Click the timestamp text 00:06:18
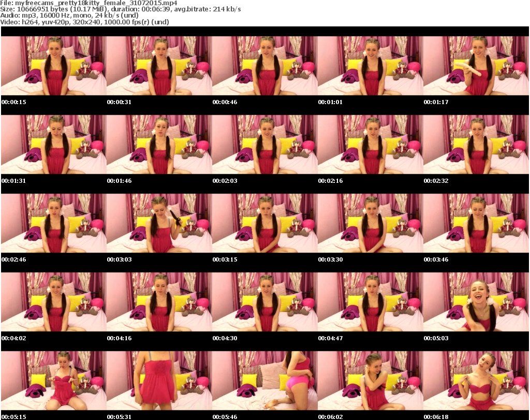The width and height of the screenshot is (530, 420). [436, 417]
